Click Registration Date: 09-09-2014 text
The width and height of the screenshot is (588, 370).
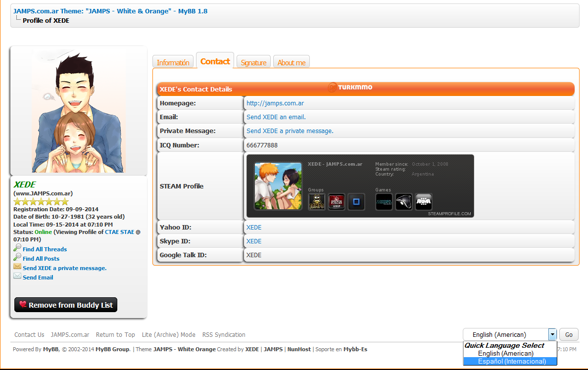pyautogui.click(x=56, y=209)
